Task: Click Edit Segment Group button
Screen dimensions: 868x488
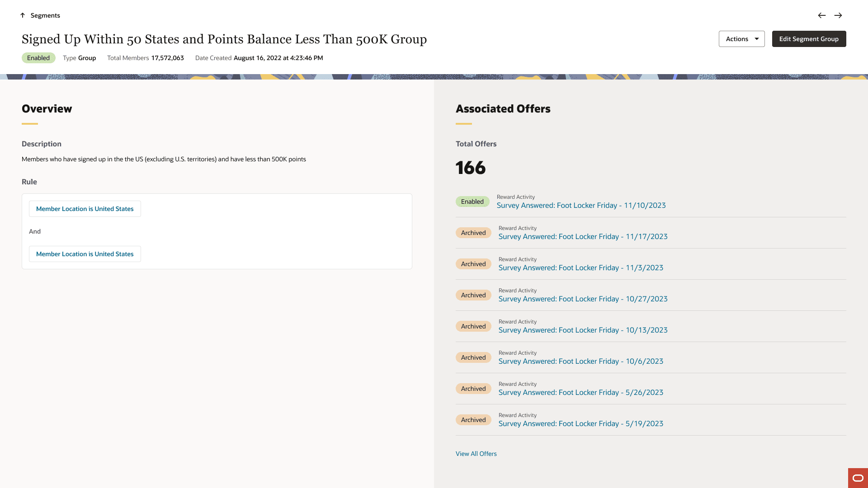Action: coord(809,39)
